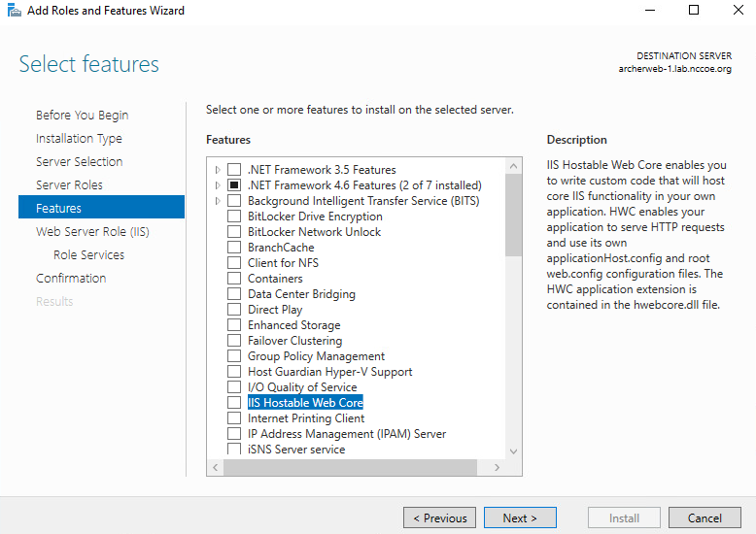Click the Next button
The width and height of the screenshot is (756, 534).
[520, 517]
